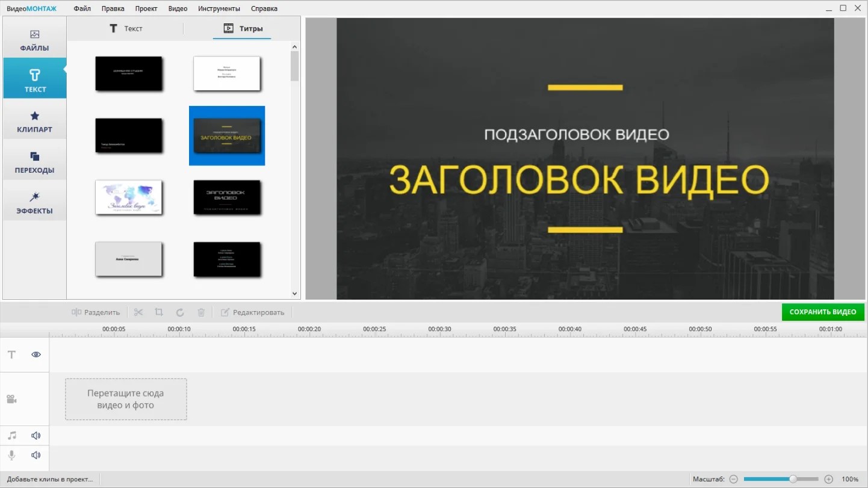Screen dimensions: 868x488
Task: Click the trash delete icon in the toolbar
Action: pyautogui.click(x=201, y=312)
